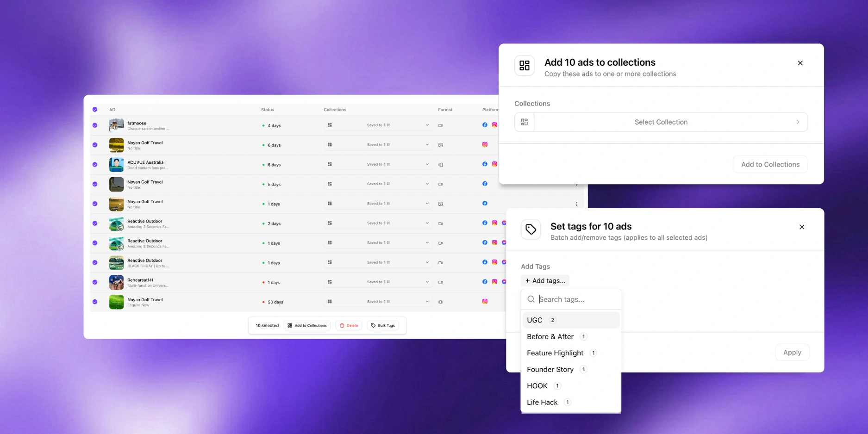
Task: Deselect the ACUVUE Australia row checkbox
Action: [x=95, y=164]
